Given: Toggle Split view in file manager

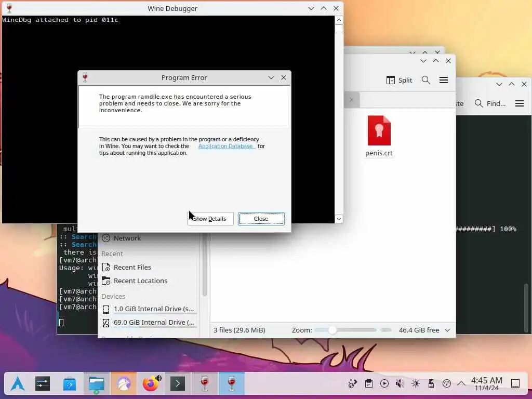Looking at the screenshot, I should coord(400,80).
